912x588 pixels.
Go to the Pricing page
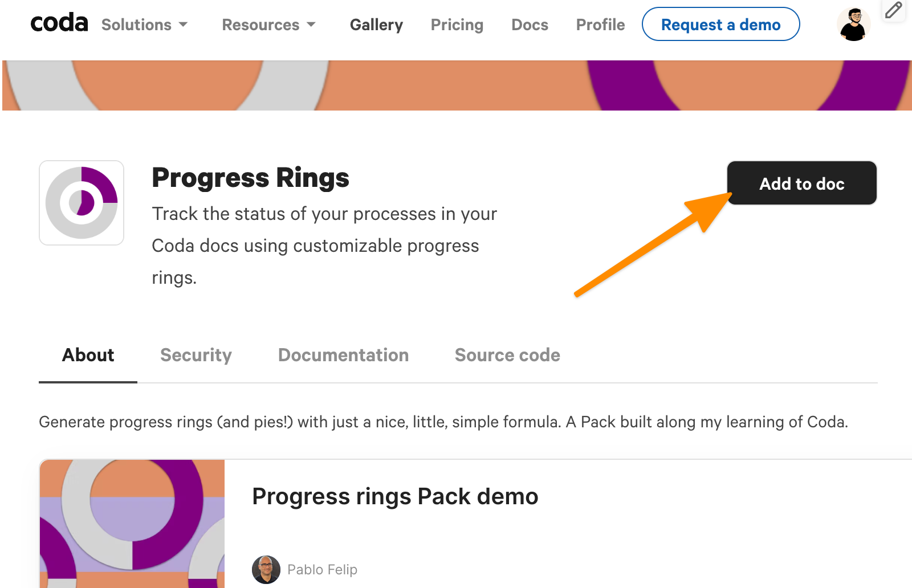457,25
